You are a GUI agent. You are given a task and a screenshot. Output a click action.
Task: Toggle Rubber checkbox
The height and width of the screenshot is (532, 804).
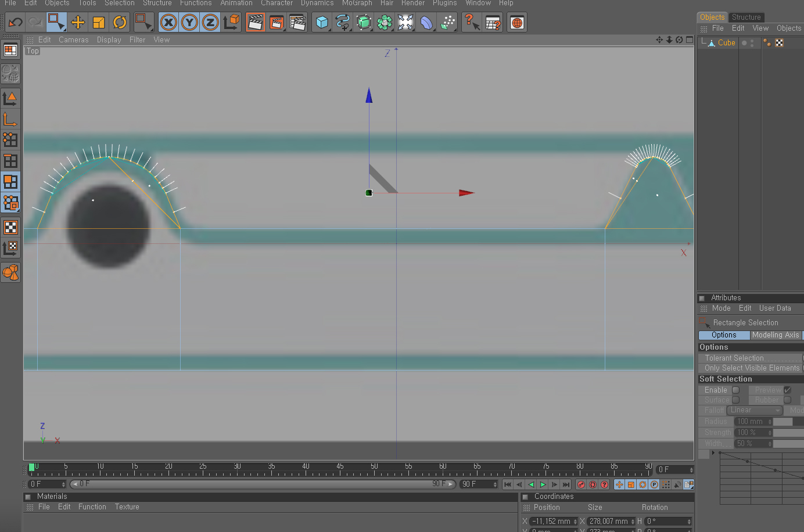787,400
